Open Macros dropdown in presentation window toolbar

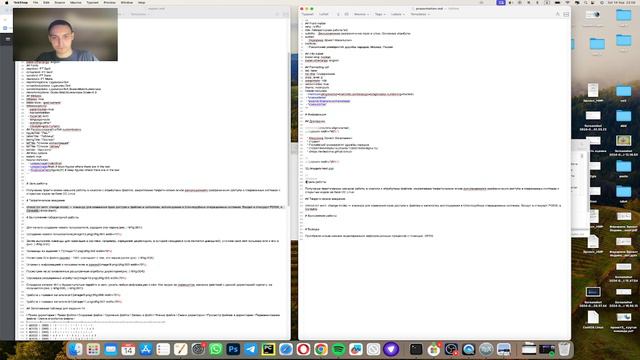point(361,14)
